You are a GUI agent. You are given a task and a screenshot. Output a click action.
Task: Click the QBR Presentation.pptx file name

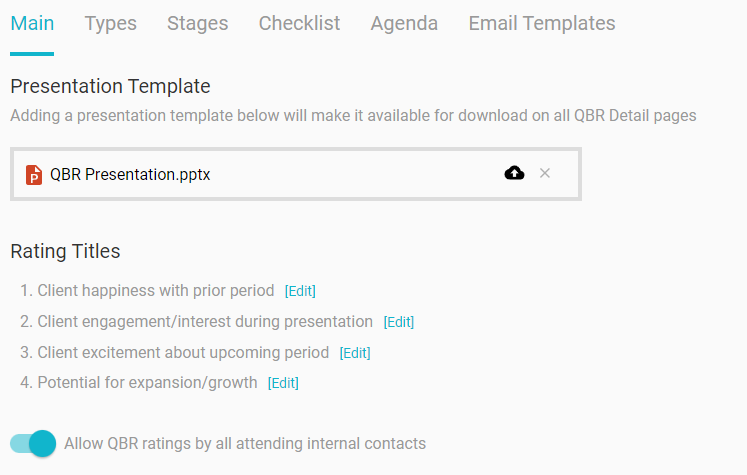coord(130,174)
